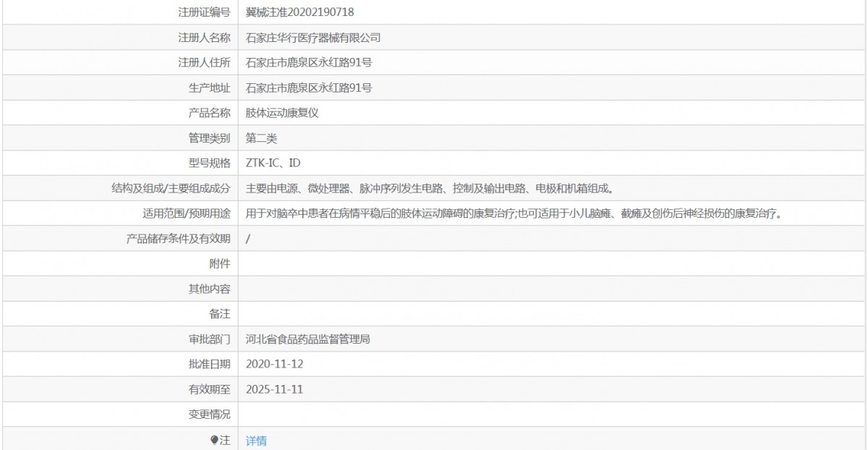Viewport: 868px width, 450px height.
Task: Click the 注册人名称 label
Action: pos(204,38)
